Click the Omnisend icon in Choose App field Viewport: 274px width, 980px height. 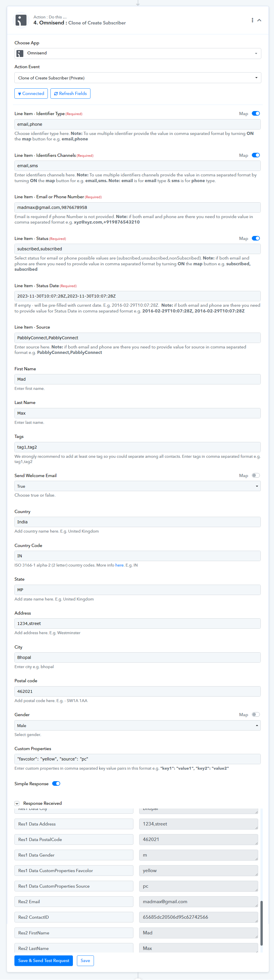(x=20, y=54)
